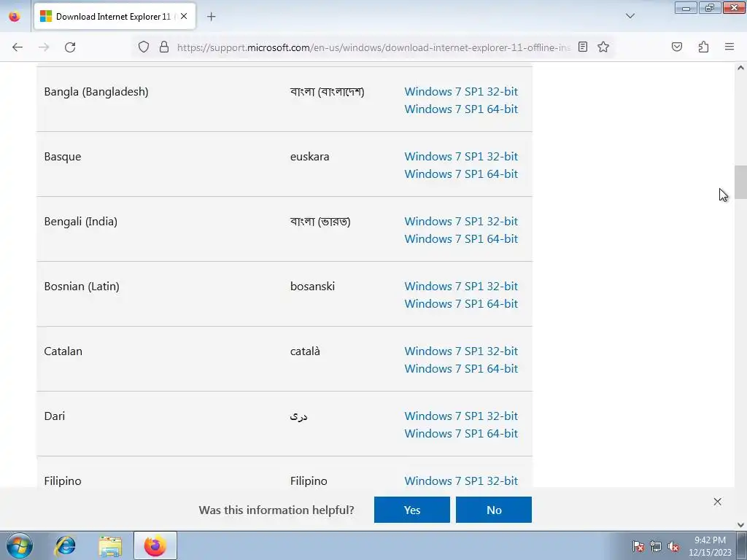List all tabs dropdown arrow
The image size is (747, 560).
630,16
